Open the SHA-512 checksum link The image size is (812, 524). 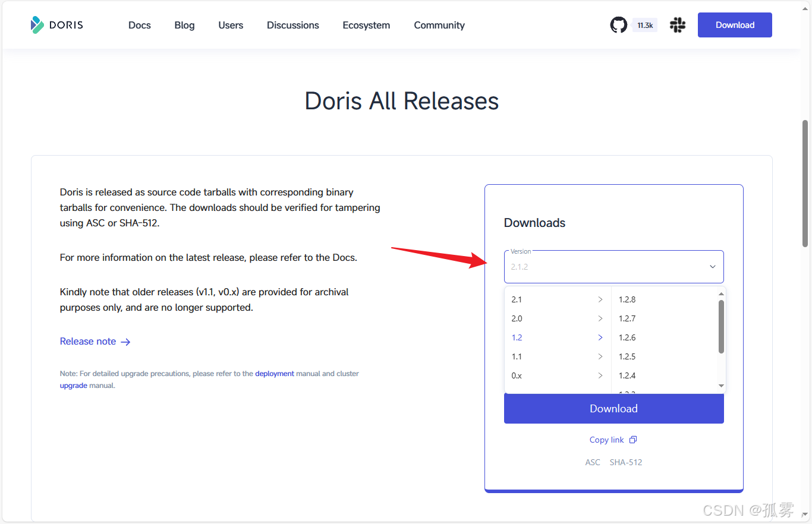[x=626, y=462]
